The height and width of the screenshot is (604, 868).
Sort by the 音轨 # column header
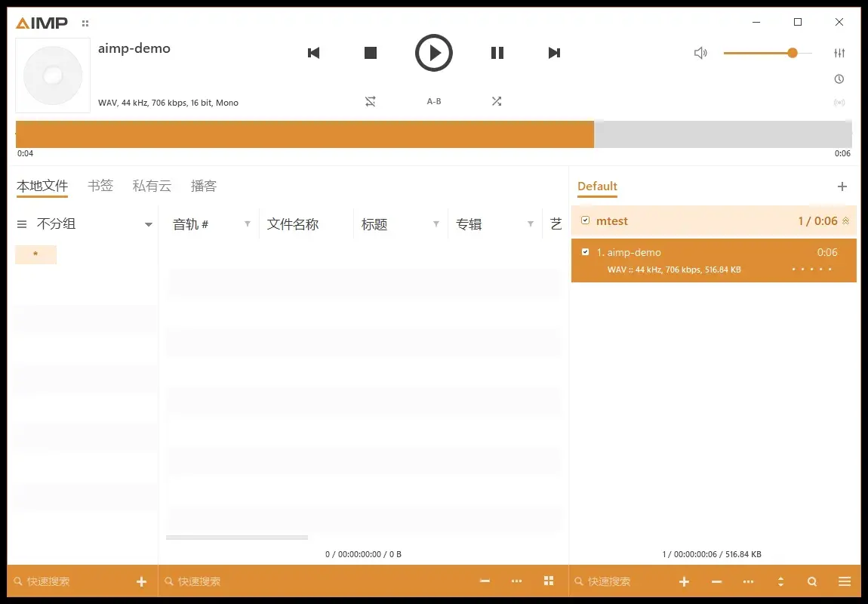[190, 224]
